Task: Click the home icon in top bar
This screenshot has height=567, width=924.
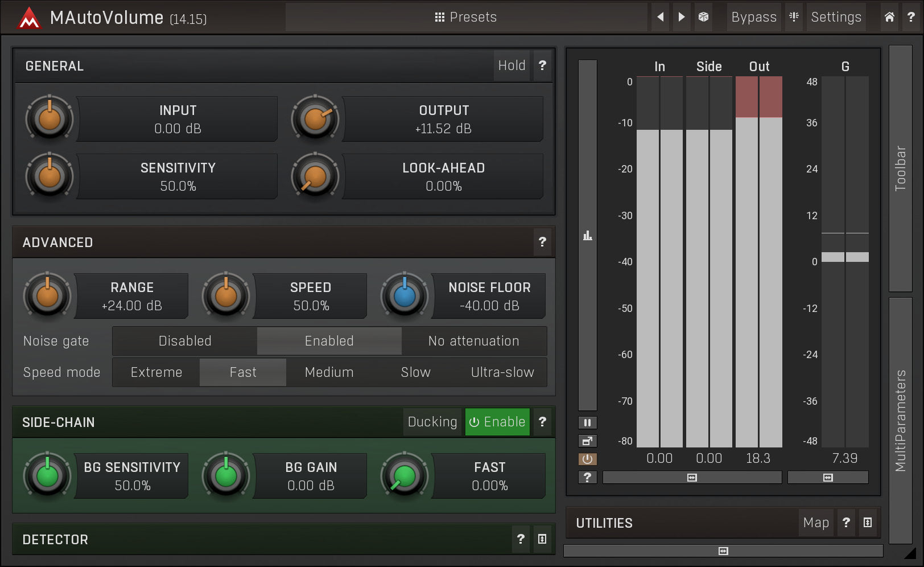Action: [889, 17]
